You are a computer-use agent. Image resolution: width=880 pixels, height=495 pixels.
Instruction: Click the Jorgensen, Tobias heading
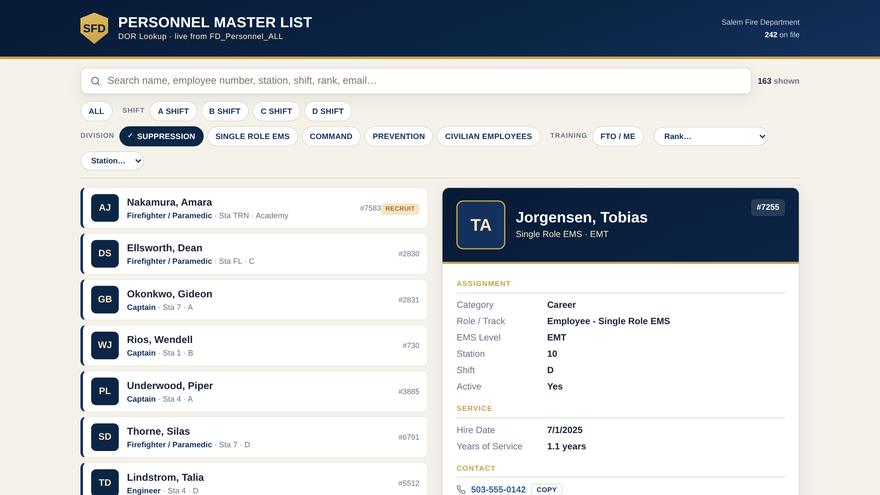click(x=581, y=217)
